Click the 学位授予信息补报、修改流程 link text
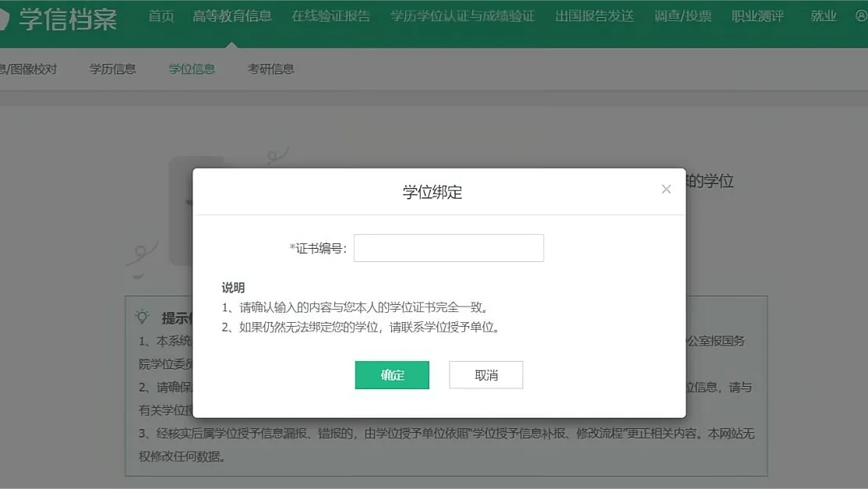The width and height of the screenshot is (868, 489). (x=551, y=435)
